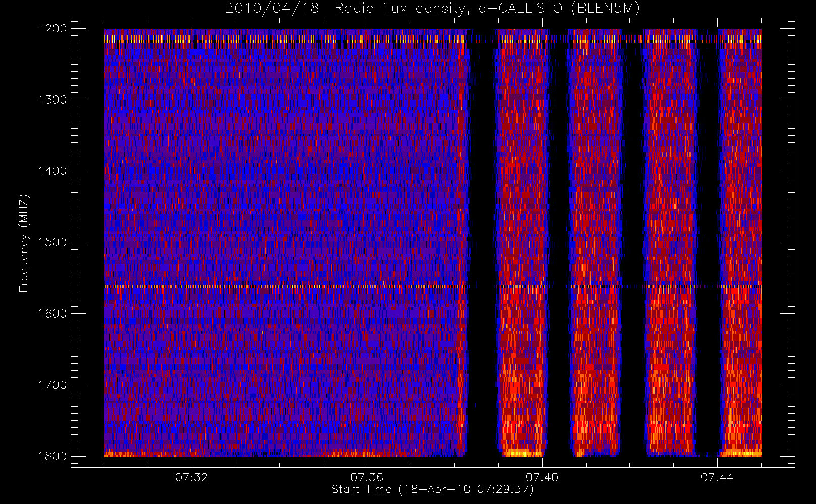Click the 1500 frequency tick label

point(52,242)
